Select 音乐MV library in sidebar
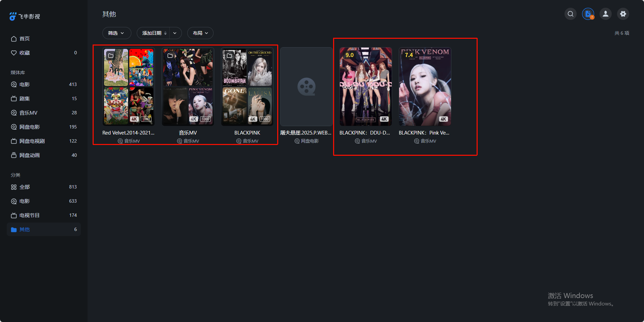 pyautogui.click(x=44, y=113)
